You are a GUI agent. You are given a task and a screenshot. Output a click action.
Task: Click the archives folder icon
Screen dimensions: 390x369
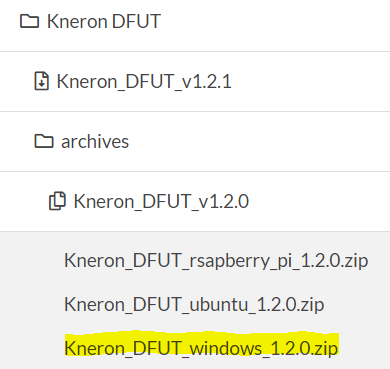44,141
